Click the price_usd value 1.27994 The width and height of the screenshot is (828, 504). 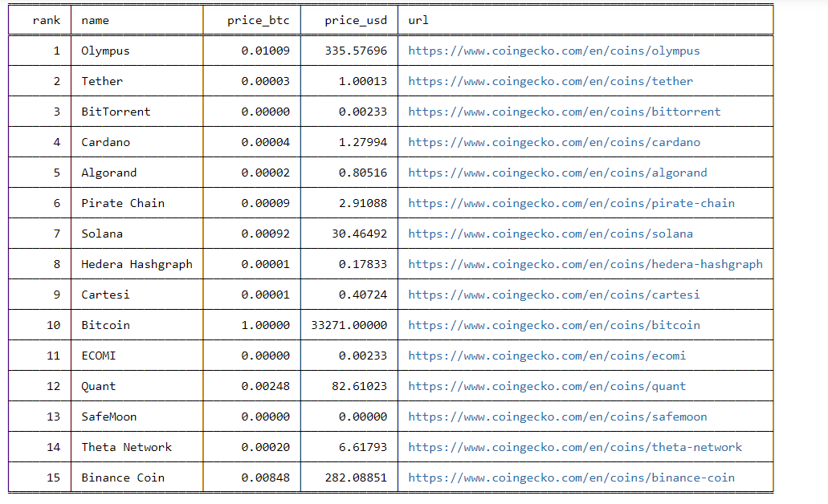coord(362,143)
